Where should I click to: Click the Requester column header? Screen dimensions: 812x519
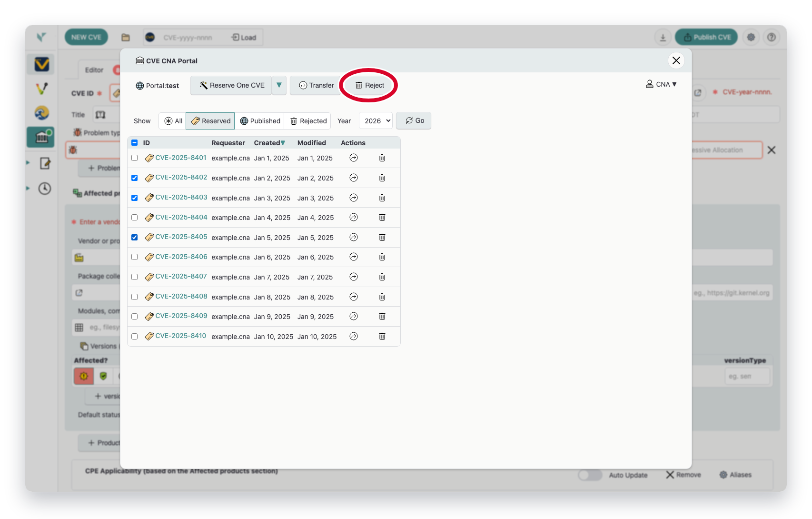(x=228, y=143)
